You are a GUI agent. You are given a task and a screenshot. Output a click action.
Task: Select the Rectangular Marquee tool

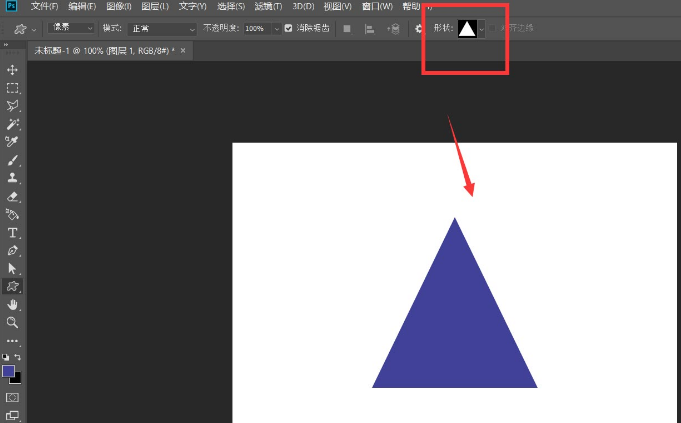click(x=12, y=87)
